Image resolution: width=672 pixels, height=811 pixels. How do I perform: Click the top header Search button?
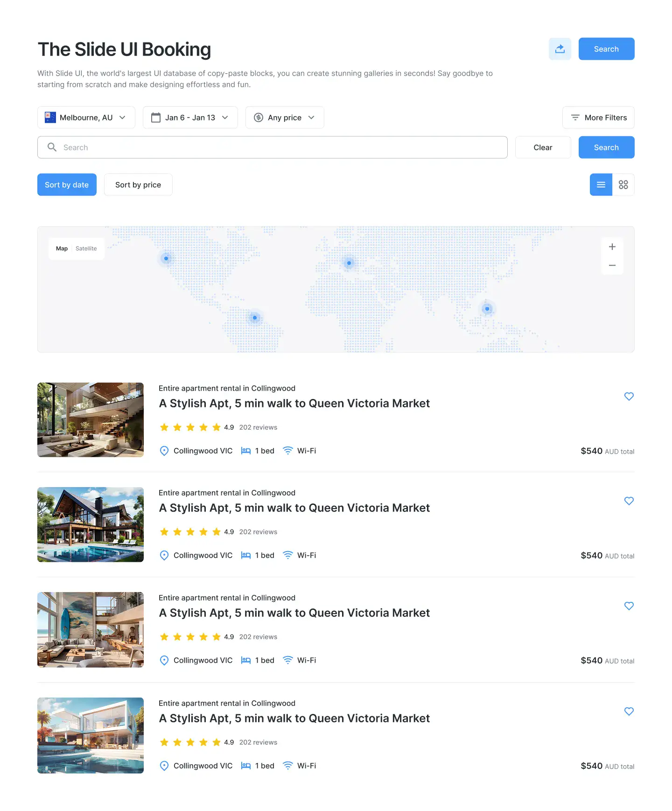click(606, 49)
